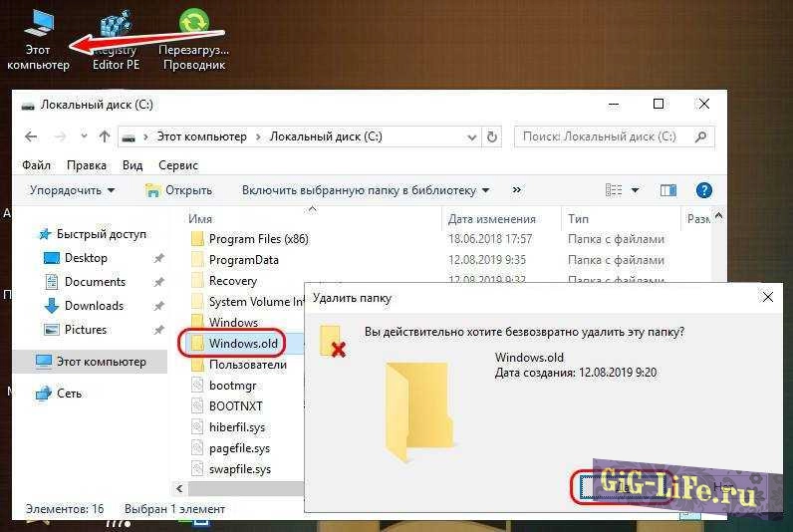
Task: Expand the address bar history dropdown
Action: tap(471, 137)
